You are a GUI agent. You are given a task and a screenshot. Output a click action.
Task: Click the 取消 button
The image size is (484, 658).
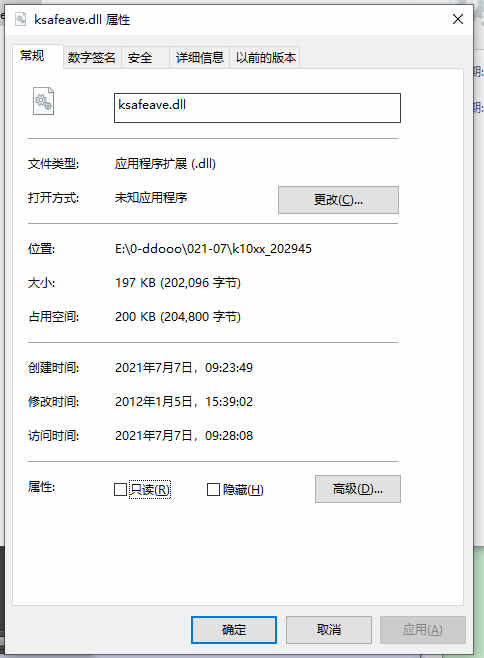[329, 629]
